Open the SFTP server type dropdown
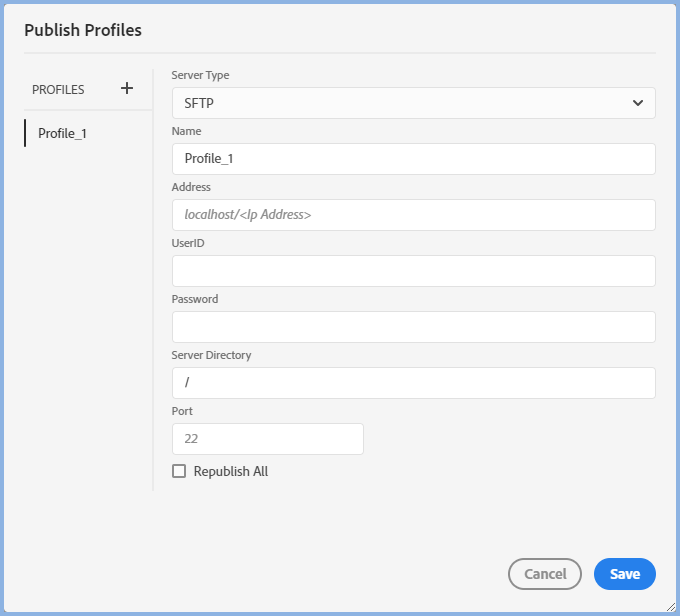The width and height of the screenshot is (680, 616). click(413, 103)
